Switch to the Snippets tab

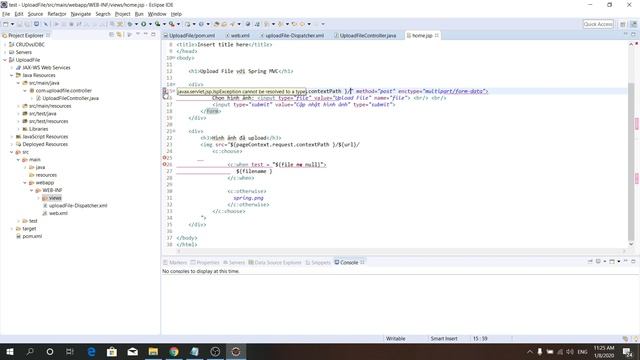318,262
